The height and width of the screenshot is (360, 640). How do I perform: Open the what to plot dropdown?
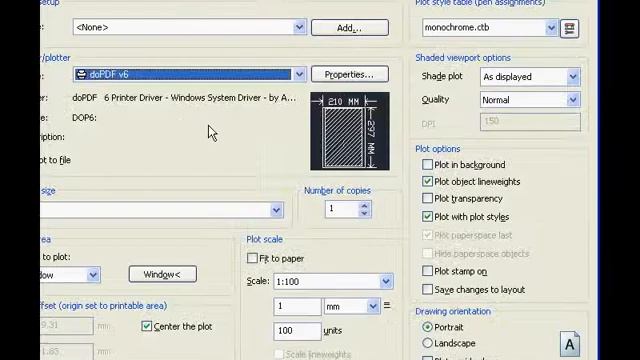(93, 275)
